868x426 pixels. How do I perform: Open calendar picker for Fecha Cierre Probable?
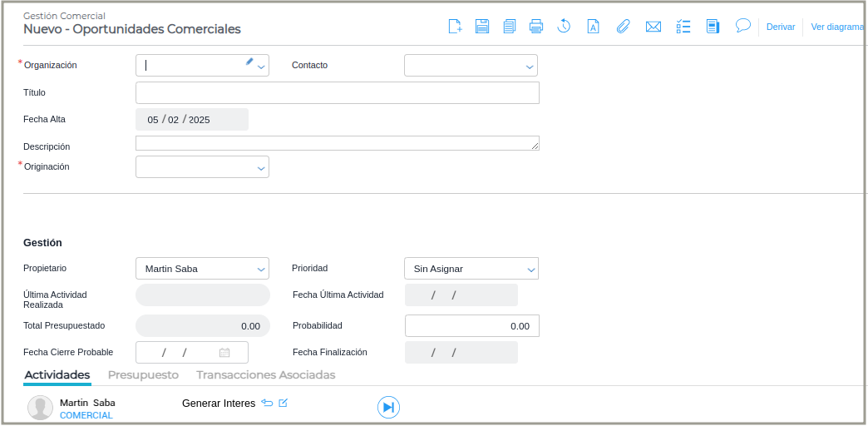click(x=224, y=353)
